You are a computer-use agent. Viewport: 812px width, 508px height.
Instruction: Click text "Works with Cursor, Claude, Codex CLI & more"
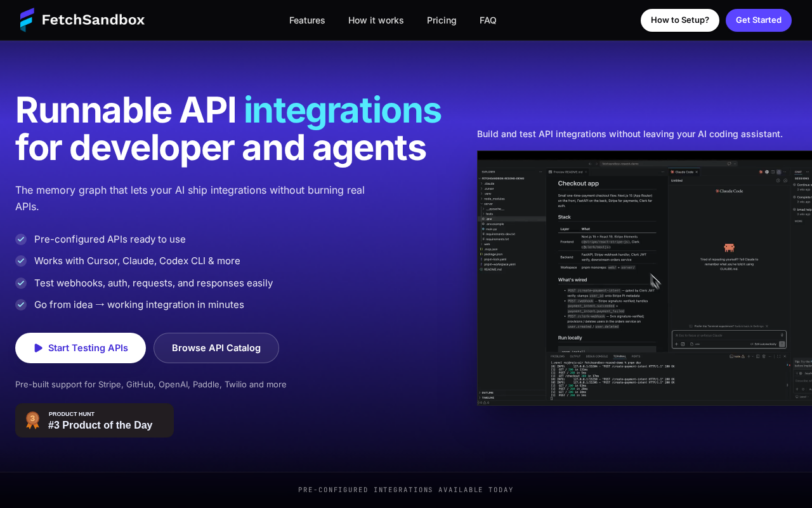(137, 261)
